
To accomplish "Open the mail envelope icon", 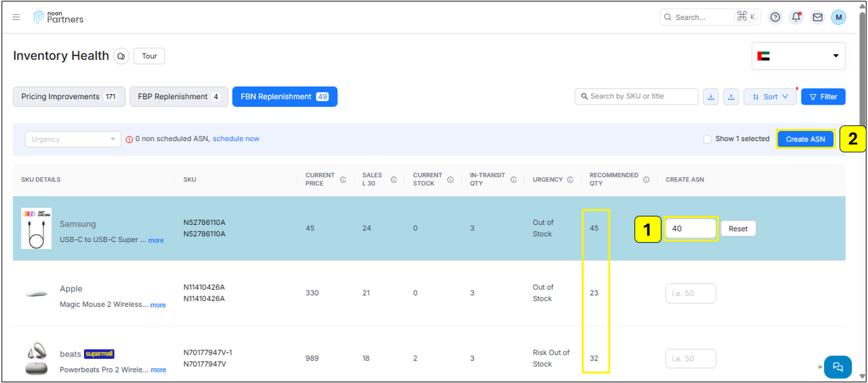I will (x=817, y=17).
